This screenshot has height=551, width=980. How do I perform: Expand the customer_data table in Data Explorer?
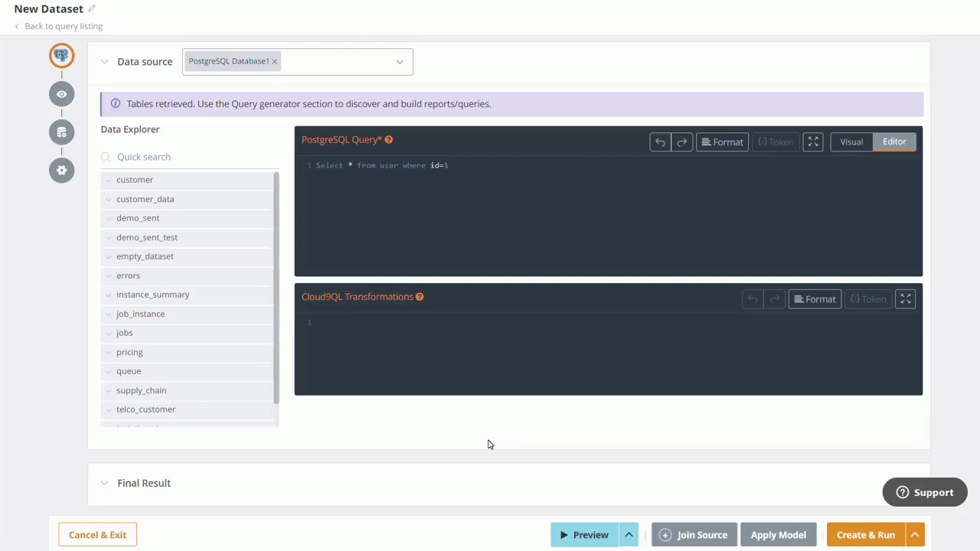pyautogui.click(x=108, y=199)
